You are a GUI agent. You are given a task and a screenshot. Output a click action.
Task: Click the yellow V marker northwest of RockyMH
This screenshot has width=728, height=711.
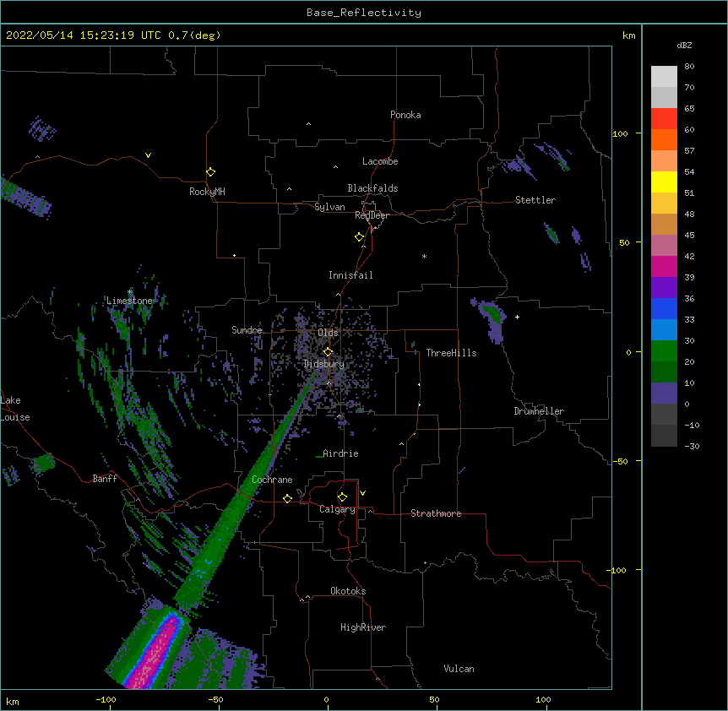click(148, 155)
